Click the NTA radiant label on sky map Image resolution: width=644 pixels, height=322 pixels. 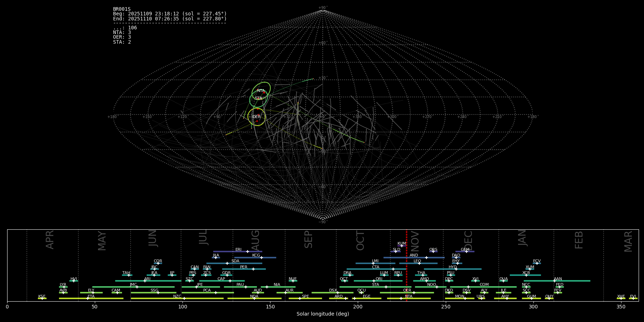(261, 91)
